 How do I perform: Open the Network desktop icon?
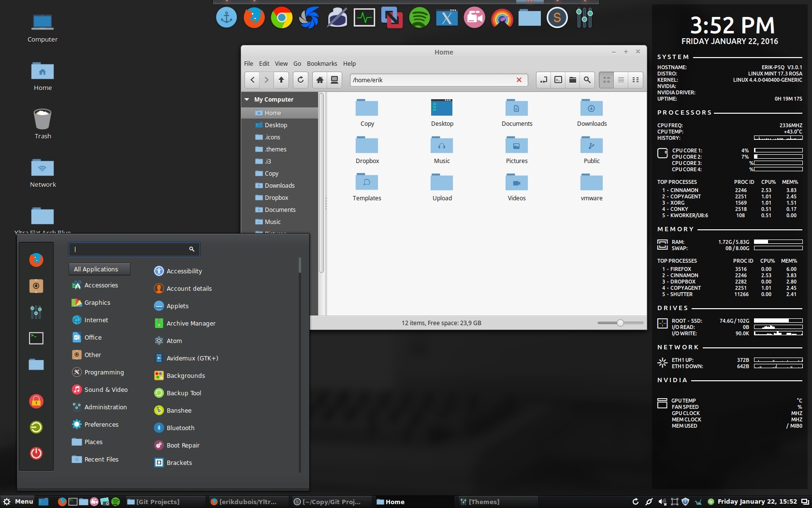pyautogui.click(x=43, y=173)
